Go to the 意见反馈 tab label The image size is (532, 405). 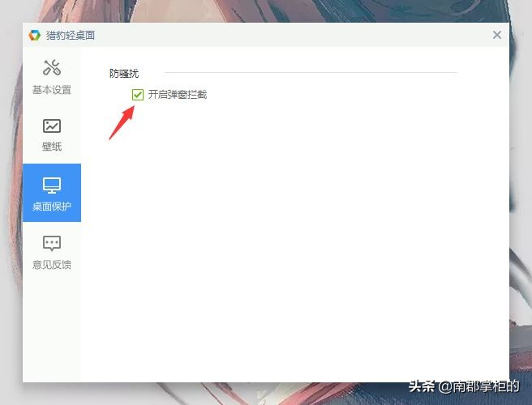click(x=52, y=264)
